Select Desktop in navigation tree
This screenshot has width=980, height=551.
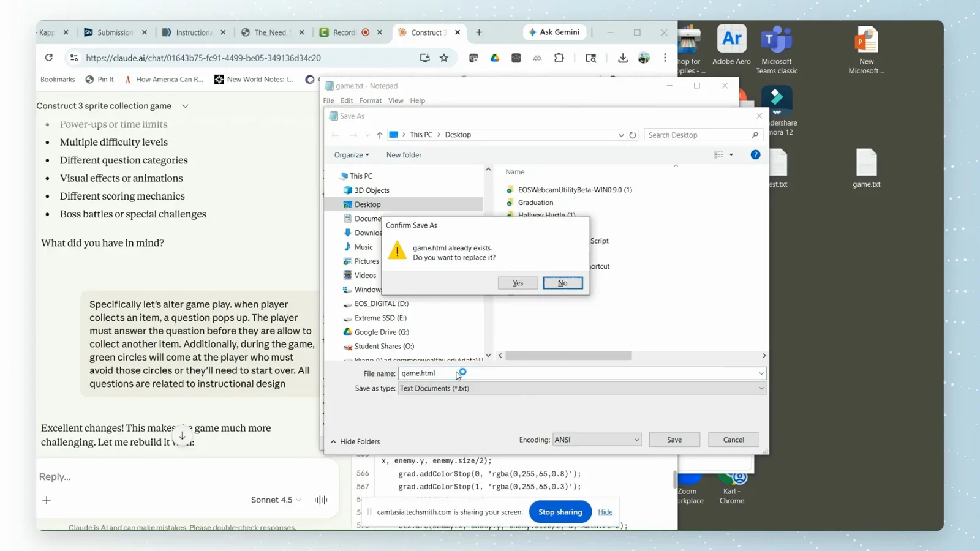[367, 204]
